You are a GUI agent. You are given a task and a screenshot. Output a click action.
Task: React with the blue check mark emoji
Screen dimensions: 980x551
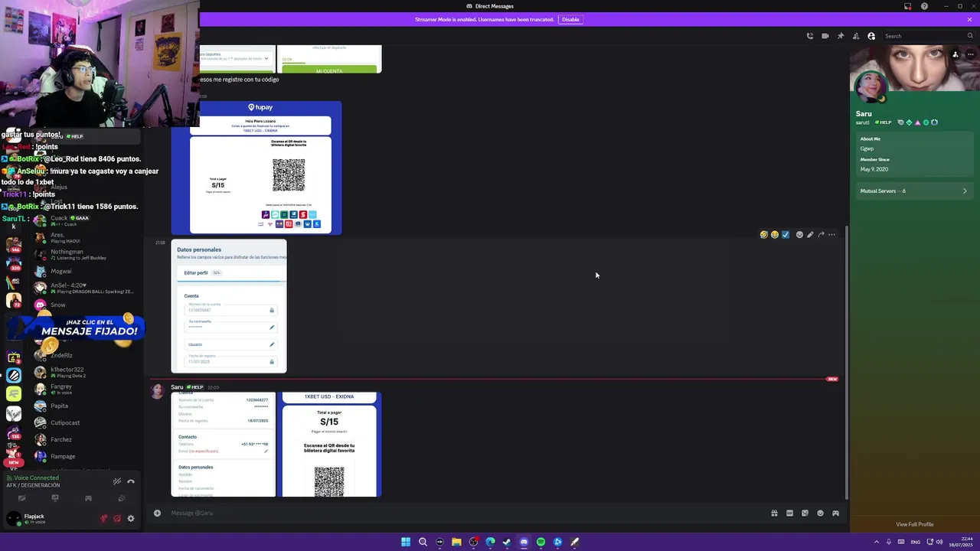pos(786,235)
